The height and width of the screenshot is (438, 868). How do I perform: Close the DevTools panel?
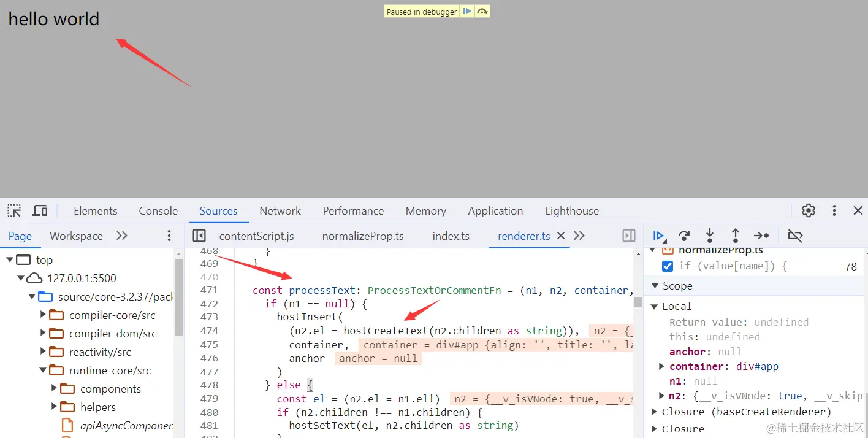pos(858,210)
